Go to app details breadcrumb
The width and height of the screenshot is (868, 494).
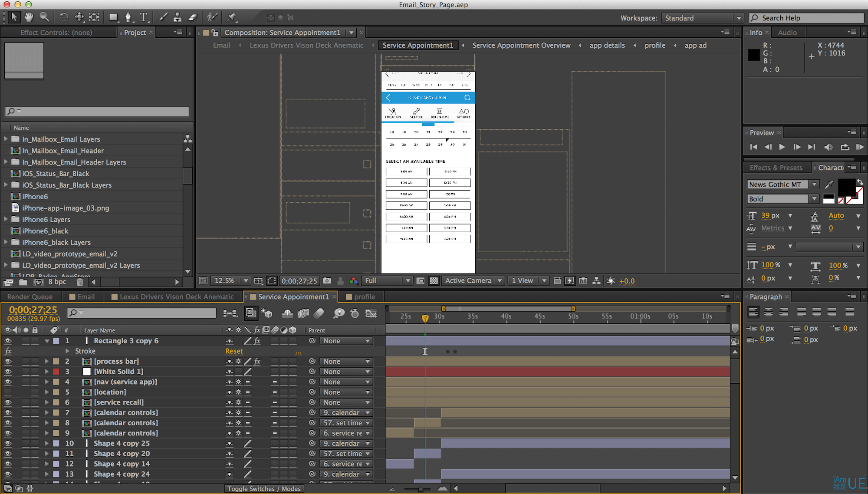[x=607, y=45]
